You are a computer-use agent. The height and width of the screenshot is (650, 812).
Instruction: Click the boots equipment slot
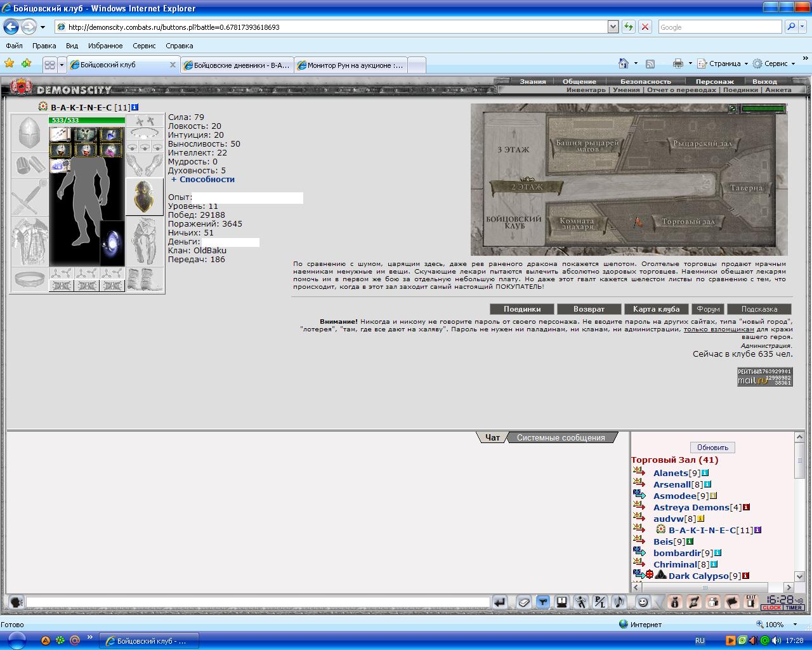(145, 279)
